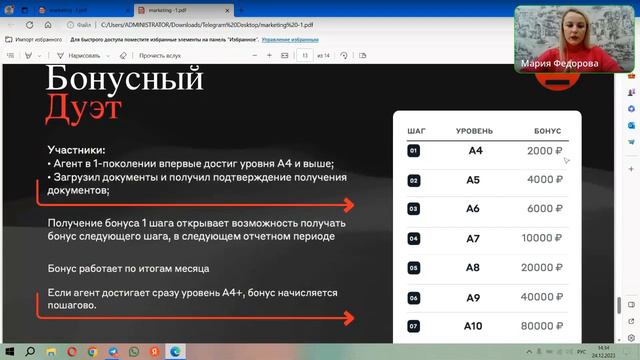The image size is (640, 360).
Task: Click the Файл site info indicator
Action: coord(79,25)
